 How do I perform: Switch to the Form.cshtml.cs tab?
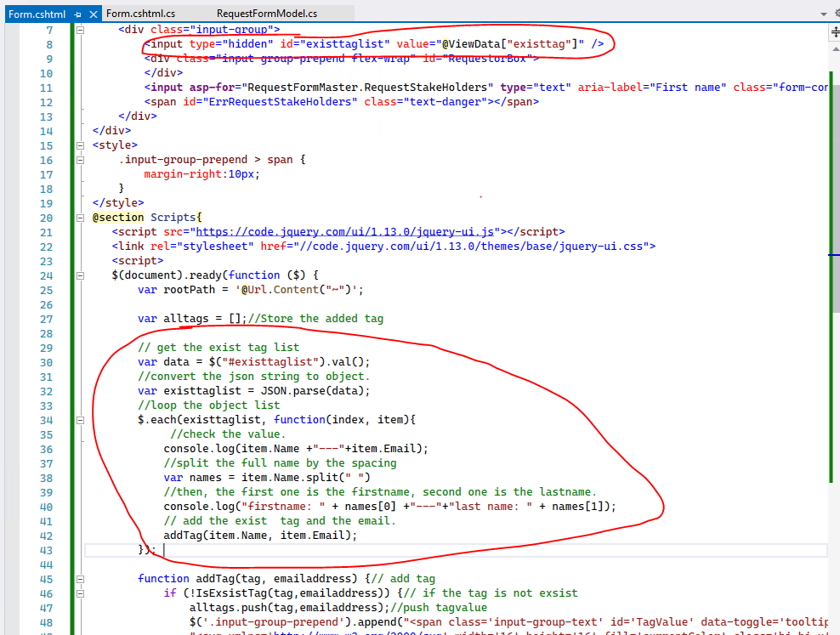[x=141, y=14]
